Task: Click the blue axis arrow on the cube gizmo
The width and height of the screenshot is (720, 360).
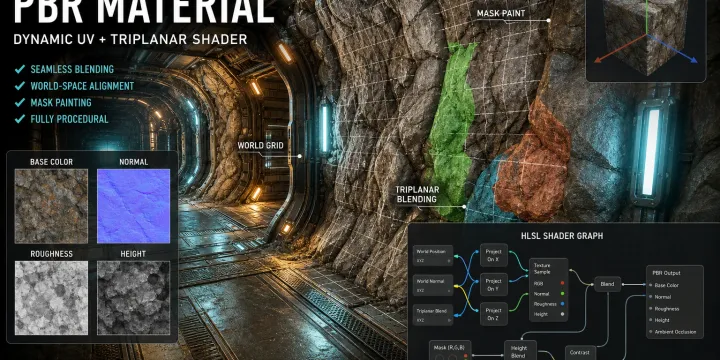Action: (693, 60)
